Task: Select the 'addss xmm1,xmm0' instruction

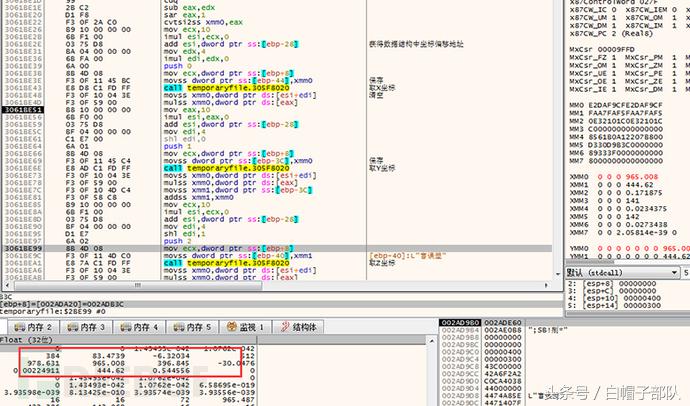Action: click(198, 198)
